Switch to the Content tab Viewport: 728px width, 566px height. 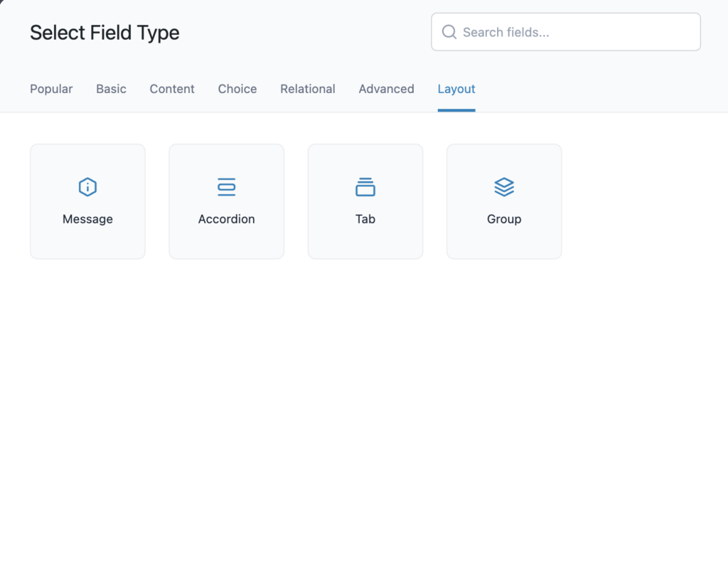pos(172,89)
